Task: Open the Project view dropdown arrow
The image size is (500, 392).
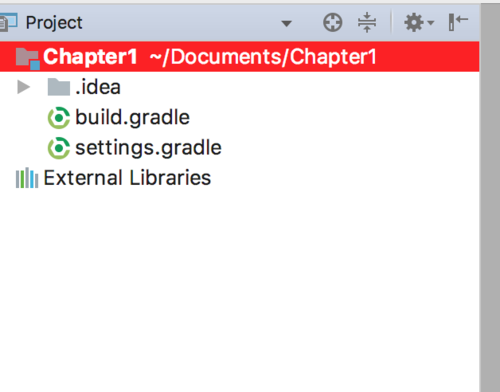Action: [286, 23]
